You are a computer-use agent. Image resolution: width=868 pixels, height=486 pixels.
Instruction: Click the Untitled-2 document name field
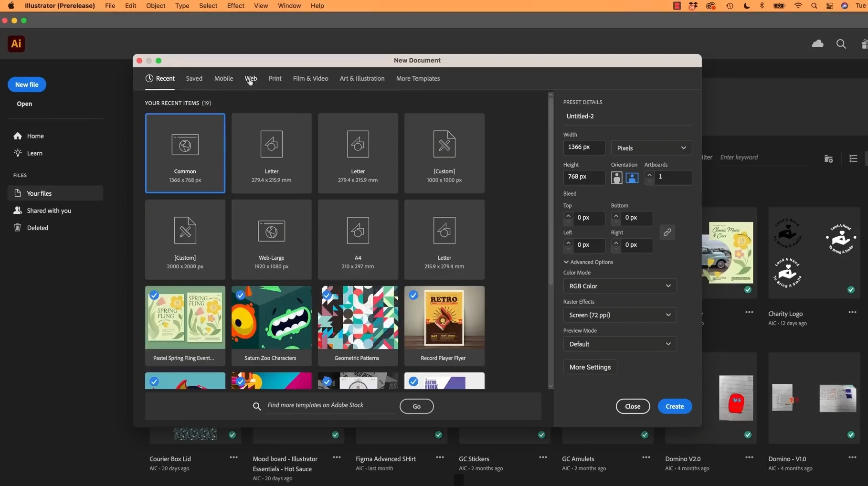pos(627,116)
